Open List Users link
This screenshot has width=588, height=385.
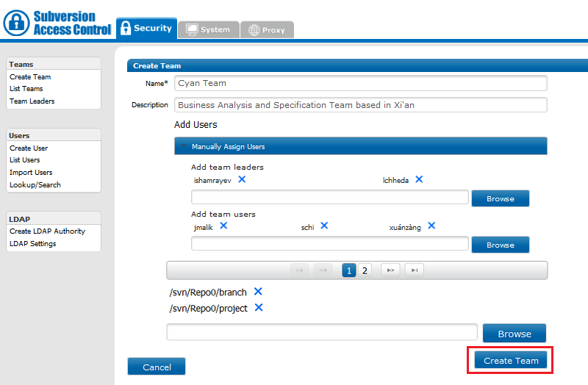(25, 160)
